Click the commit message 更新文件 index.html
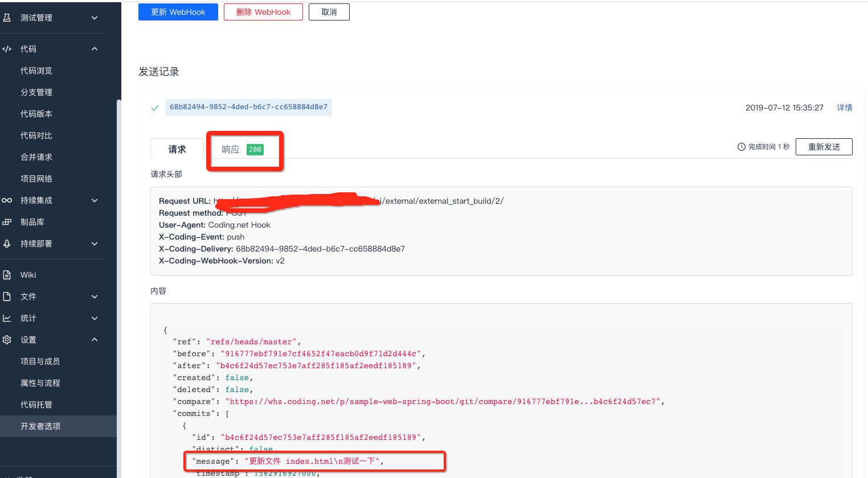This screenshot has width=868, height=478. 312,461
